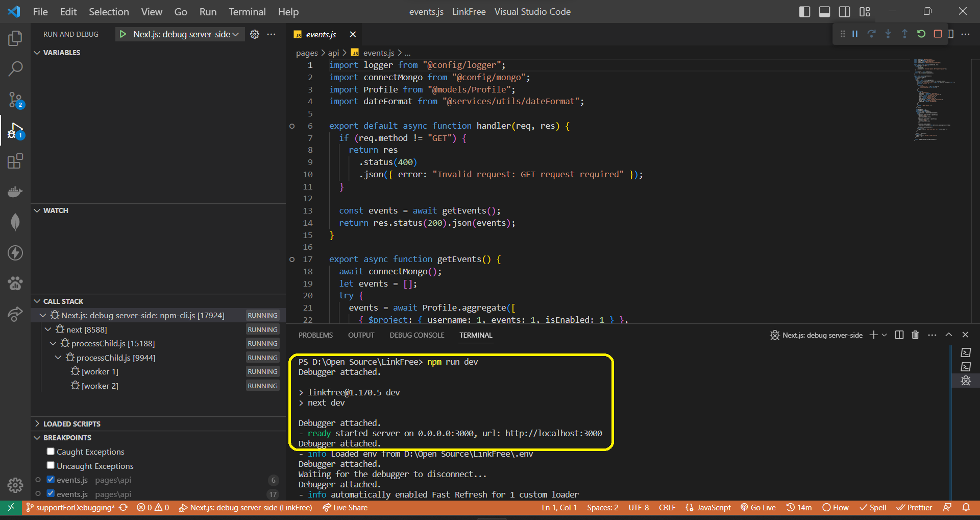Collapse the CALL STACK section
The height and width of the screenshot is (520, 980).
click(x=37, y=301)
